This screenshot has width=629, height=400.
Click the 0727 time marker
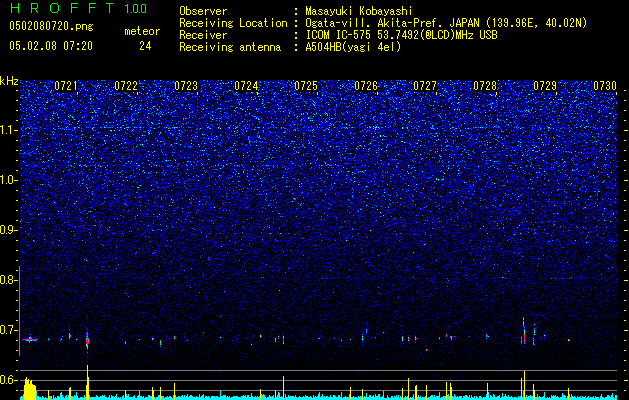pyautogui.click(x=425, y=86)
